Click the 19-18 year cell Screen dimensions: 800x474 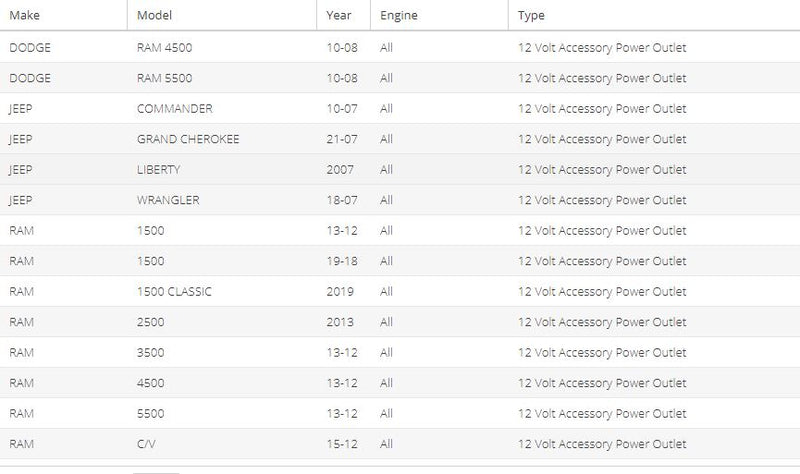pyautogui.click(x=342, y=261)
